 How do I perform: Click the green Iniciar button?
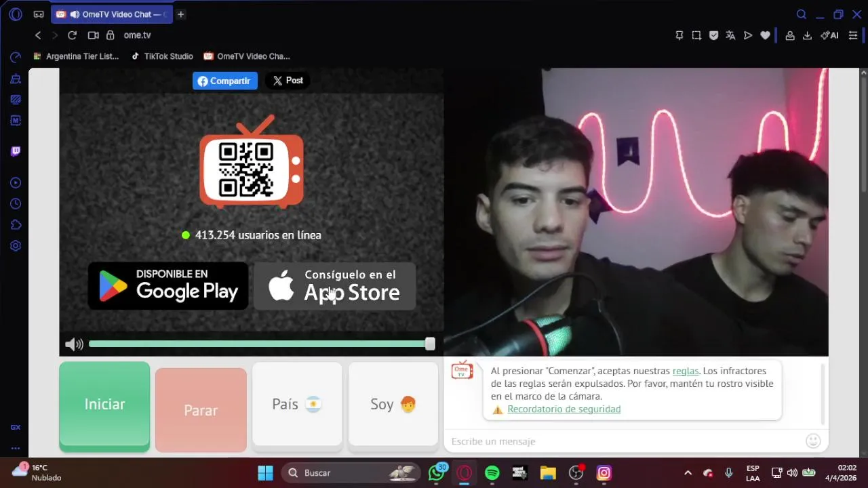tap(104, 406)
